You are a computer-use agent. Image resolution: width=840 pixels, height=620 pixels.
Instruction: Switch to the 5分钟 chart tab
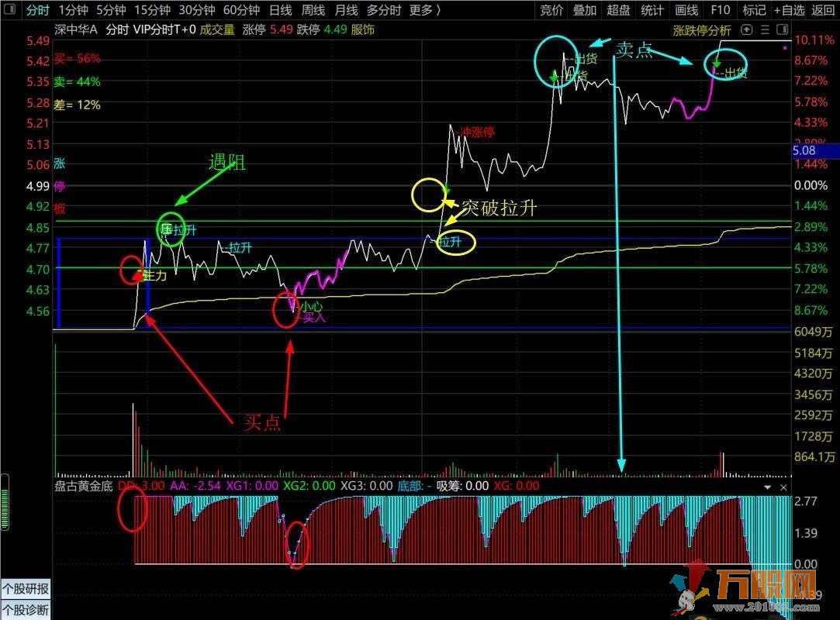click(x=111, y=9)
